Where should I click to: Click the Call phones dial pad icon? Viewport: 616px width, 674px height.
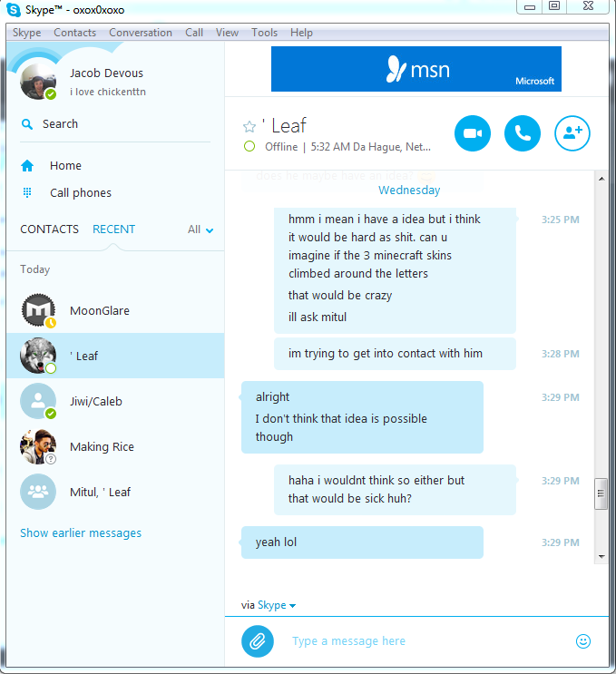pos(27,192)
